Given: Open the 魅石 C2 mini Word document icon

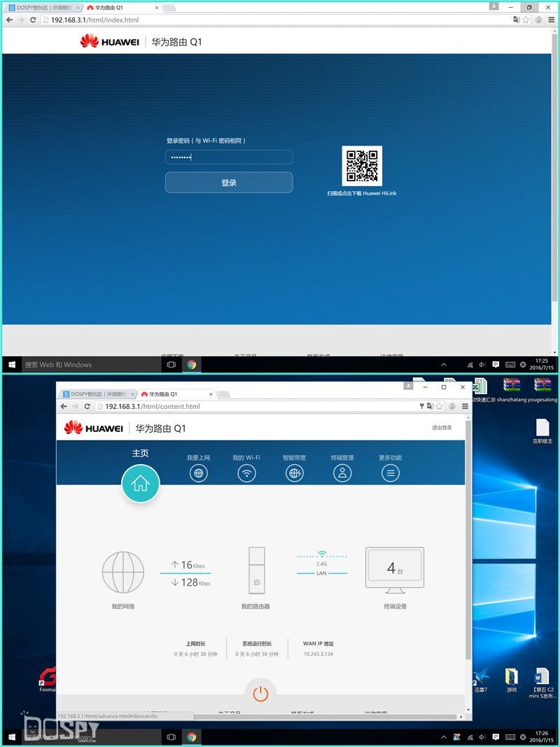Looking at the screenshot, I should coord(542,683).
